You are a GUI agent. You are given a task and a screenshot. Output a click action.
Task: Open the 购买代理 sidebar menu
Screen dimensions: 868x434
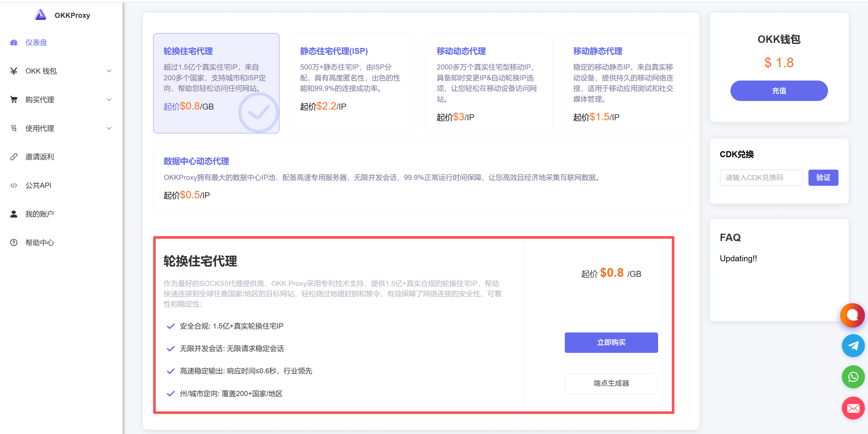(x=61, y=100)
